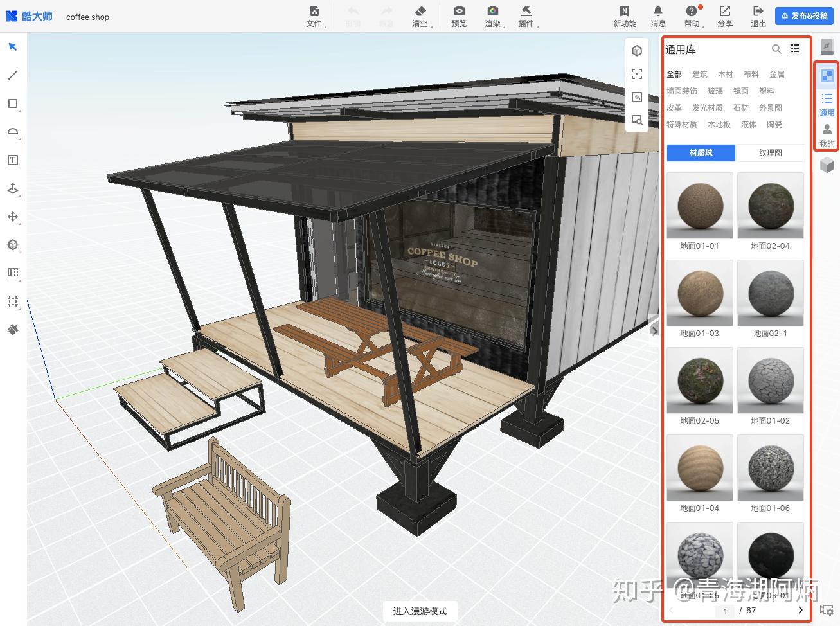
Task: Open the 清空 clear dropdown
Action: [x=420, y=17]
